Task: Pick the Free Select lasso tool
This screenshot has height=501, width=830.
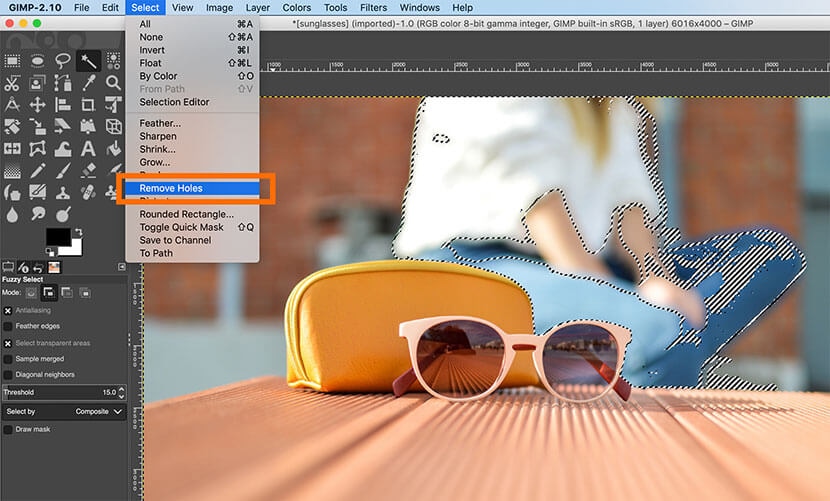Action: tap(63, 61)
